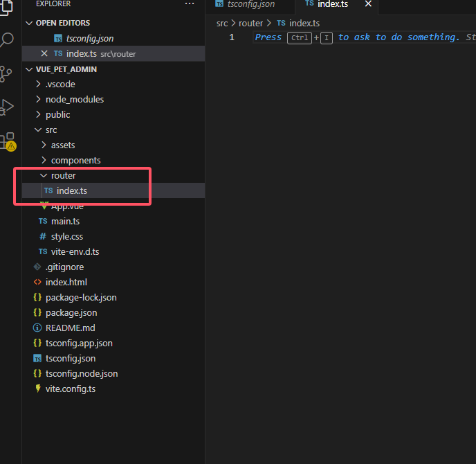This screenshot has height=464, width=476.
Task: Select index.ts src\router in Open Editors
Action: point(113,54)
